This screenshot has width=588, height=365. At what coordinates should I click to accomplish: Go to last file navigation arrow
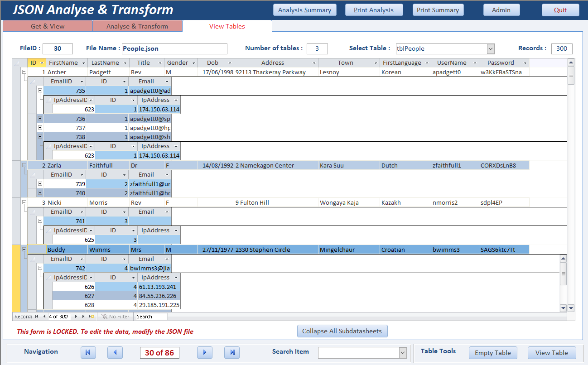[x=232, y=352]
